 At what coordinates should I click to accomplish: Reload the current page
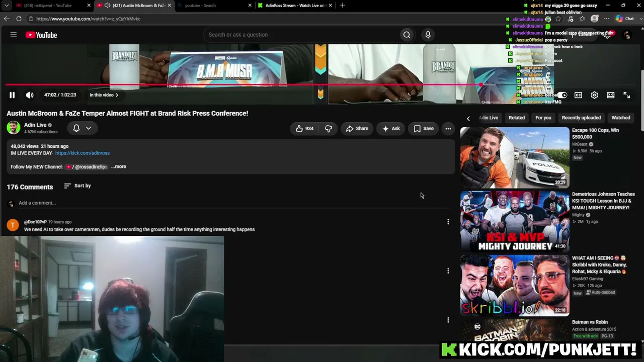pyautogui.click(x=19, y=19)
